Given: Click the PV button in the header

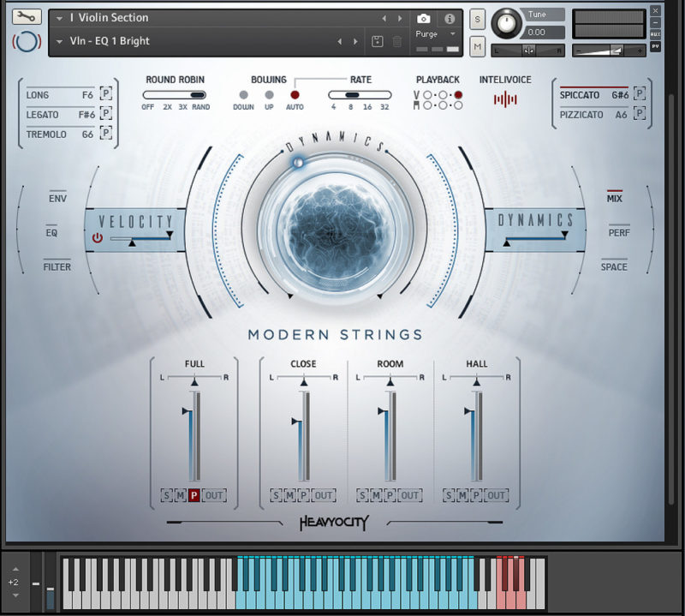Looking at the screenshot, I should pyautogui.click(x=655, y=45).
